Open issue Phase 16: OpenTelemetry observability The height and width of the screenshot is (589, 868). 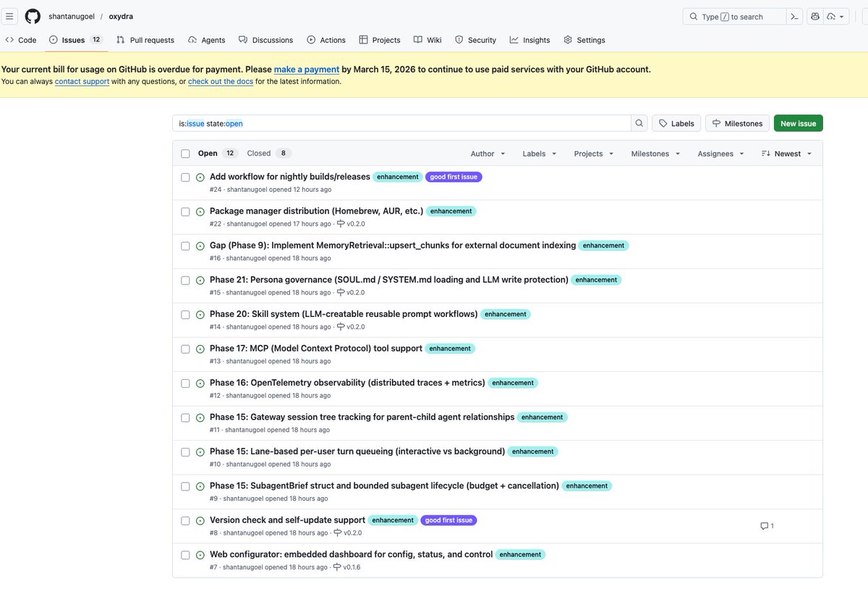coord(347,383)
